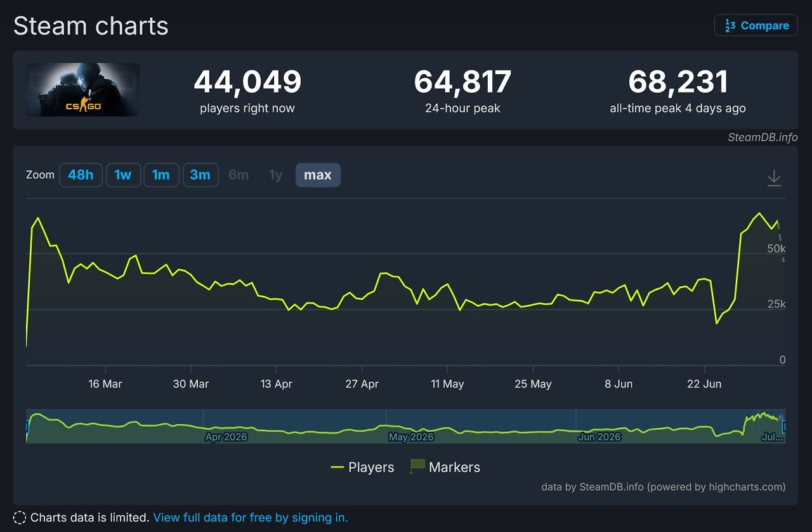Click the 68,231 all-time peak value
This screenshot has width=812, height=532.
678,82
